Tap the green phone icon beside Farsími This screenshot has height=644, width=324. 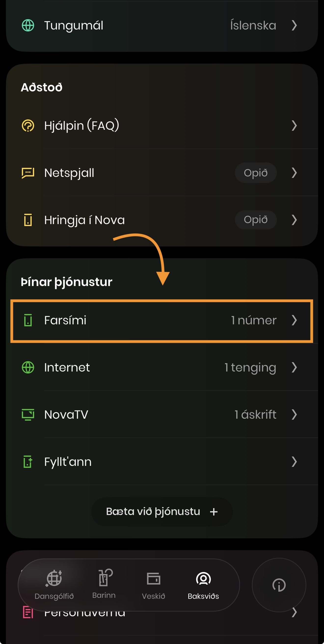pos(28,320)
